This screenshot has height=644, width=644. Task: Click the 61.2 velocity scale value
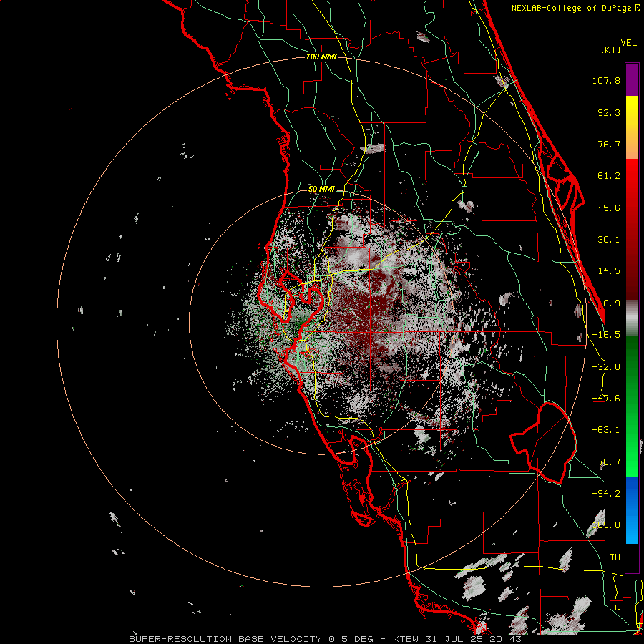point(609,176)
